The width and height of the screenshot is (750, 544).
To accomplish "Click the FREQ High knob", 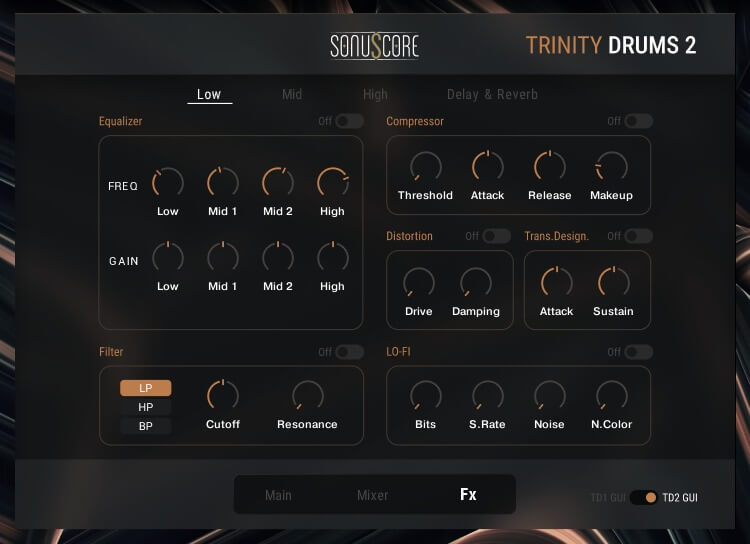I will tap(333, 183).
